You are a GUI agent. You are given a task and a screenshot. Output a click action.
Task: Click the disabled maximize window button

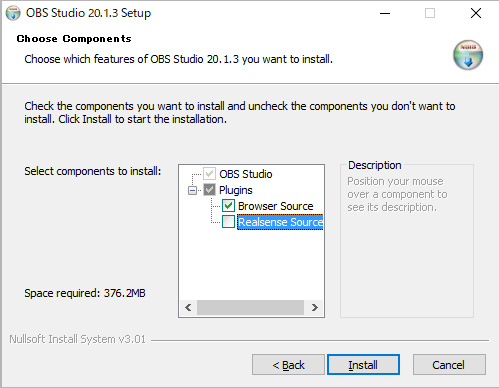[430, 13]
